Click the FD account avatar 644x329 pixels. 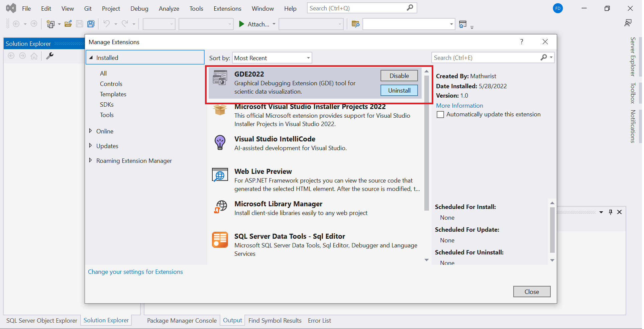click(558, 8)
